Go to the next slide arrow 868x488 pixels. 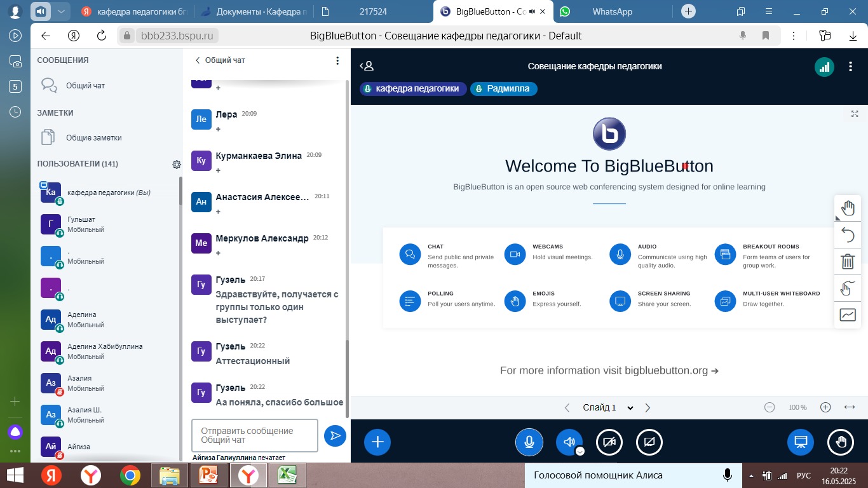[648, 408]
